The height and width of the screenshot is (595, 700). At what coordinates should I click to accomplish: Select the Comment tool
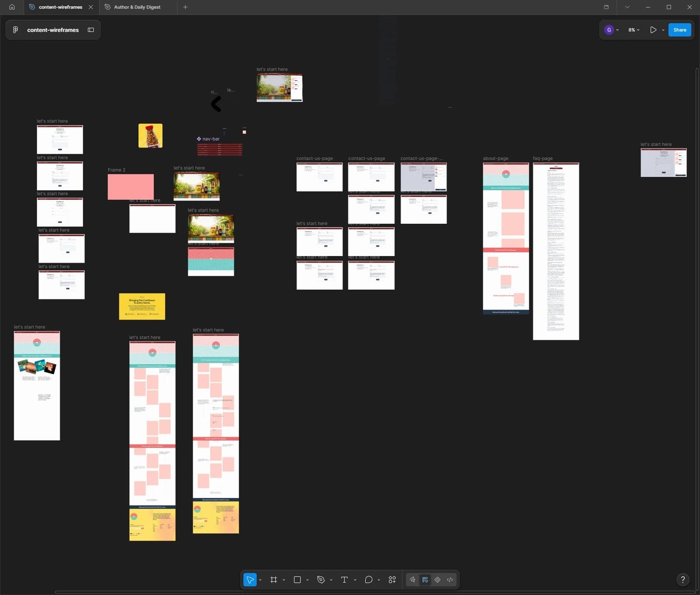tap(368, 580)
